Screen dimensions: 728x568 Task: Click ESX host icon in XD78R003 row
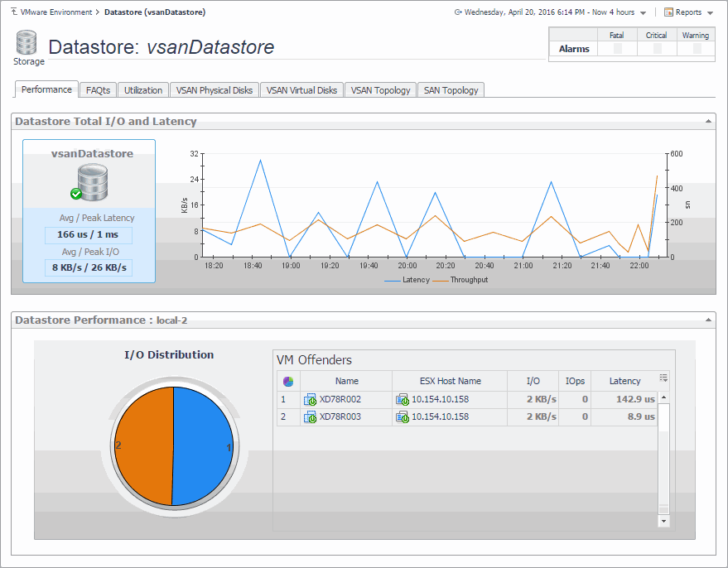pyautogui.click(x=402, y=417)
